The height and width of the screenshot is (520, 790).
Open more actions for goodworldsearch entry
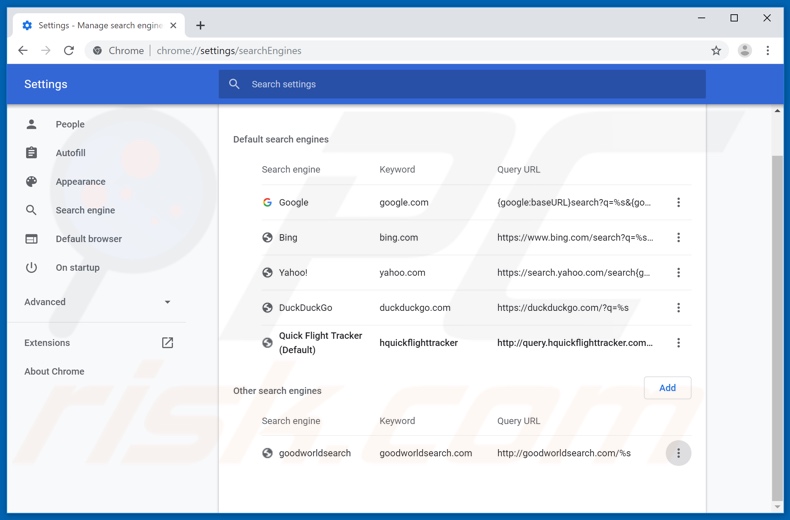click(x=678, y=453)
